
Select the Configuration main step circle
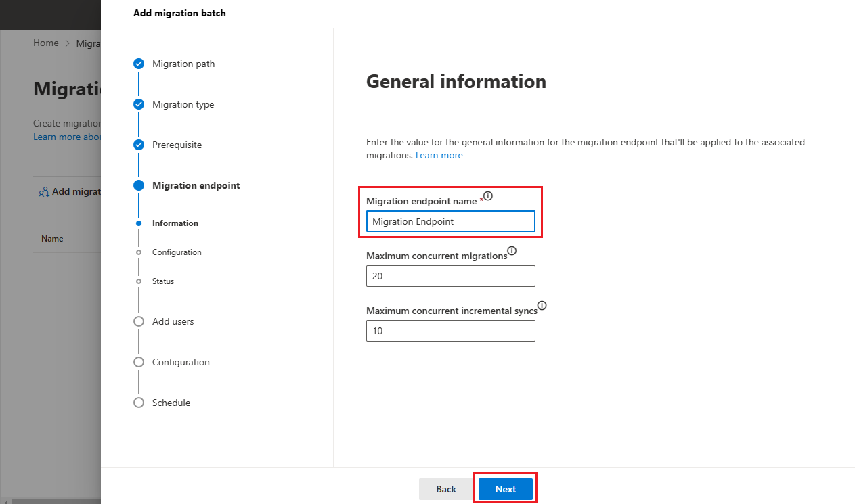click(x=139, y=362)
